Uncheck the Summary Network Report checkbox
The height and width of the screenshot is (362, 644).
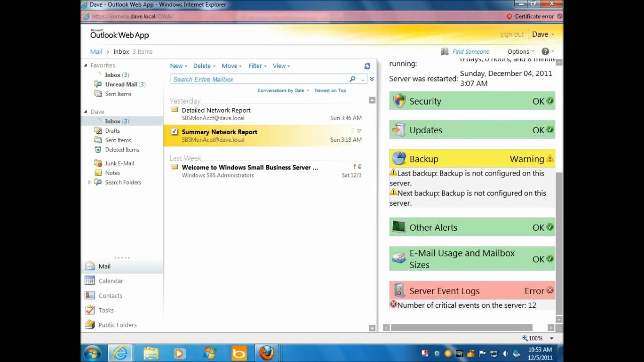click(x=175, y=132)
